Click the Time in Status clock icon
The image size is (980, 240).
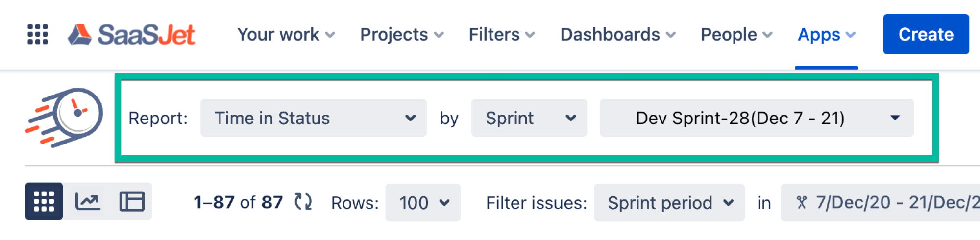65,117
